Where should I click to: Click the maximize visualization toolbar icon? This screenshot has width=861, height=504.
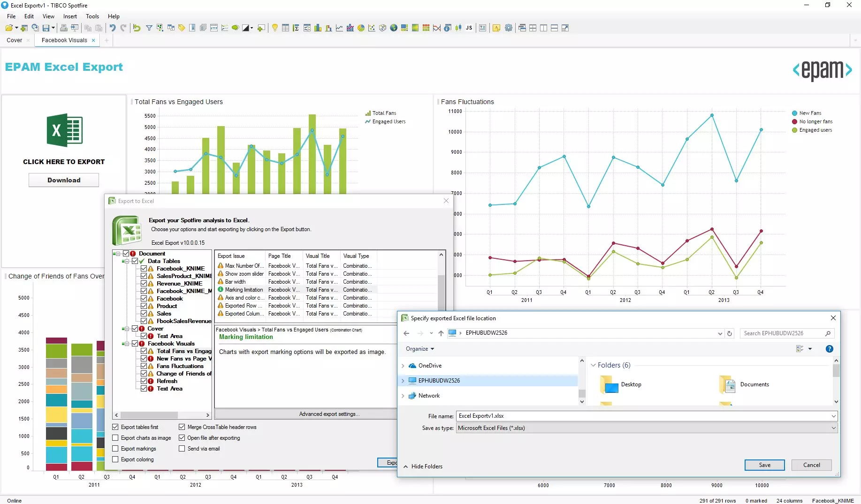(x=565, y=28)
